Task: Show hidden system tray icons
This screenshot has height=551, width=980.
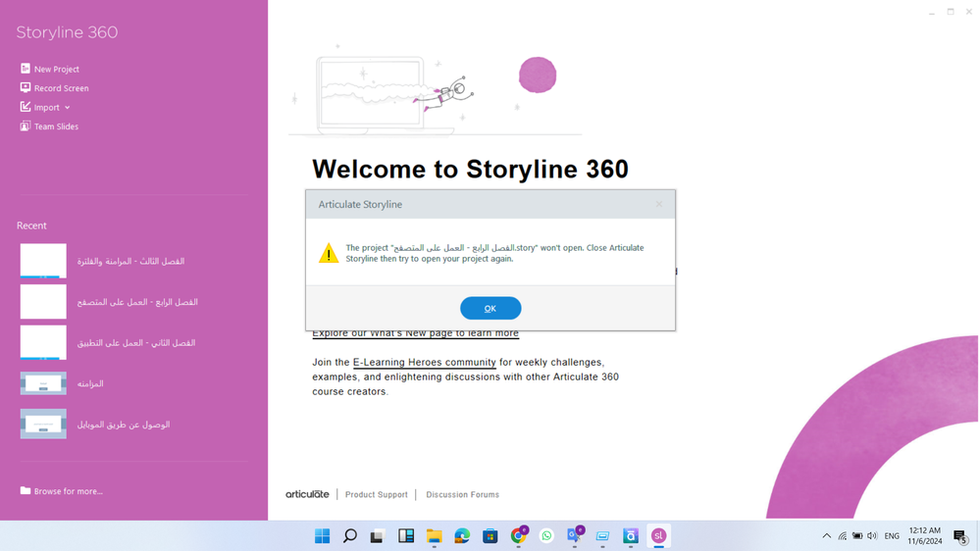Action: click(826, 535)
